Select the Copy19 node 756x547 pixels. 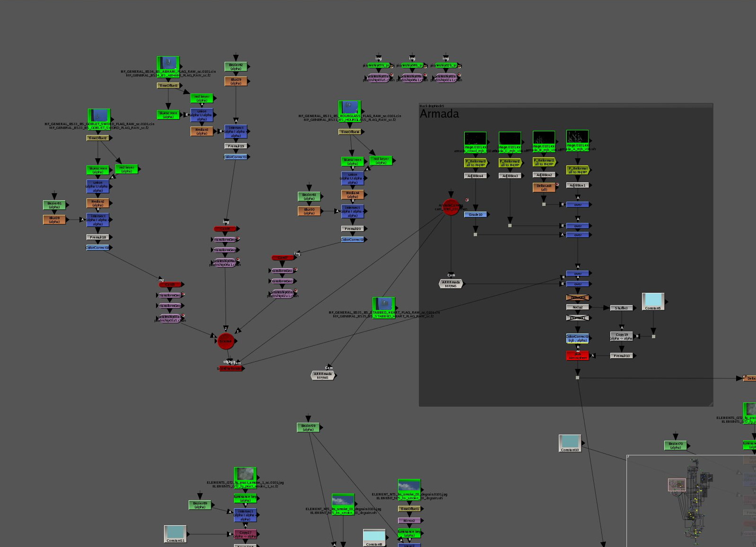click(x=621, y=336)
